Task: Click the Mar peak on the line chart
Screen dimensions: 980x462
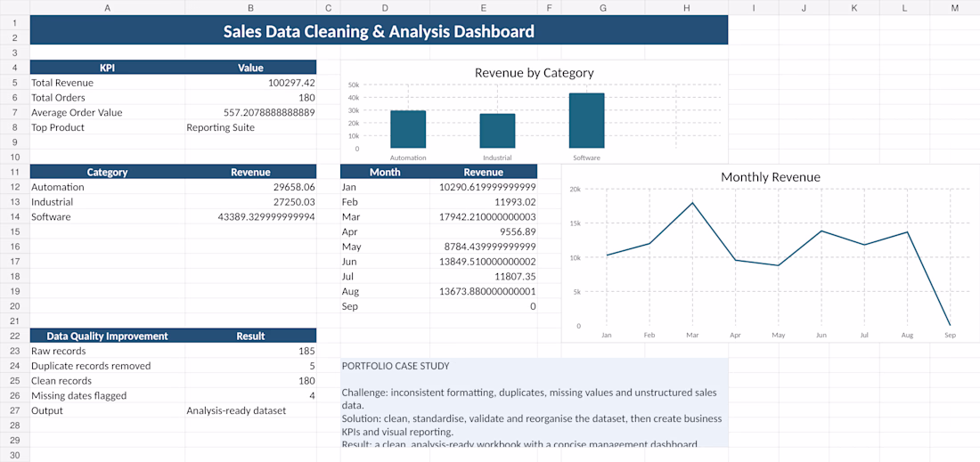Action: [692, 203]
